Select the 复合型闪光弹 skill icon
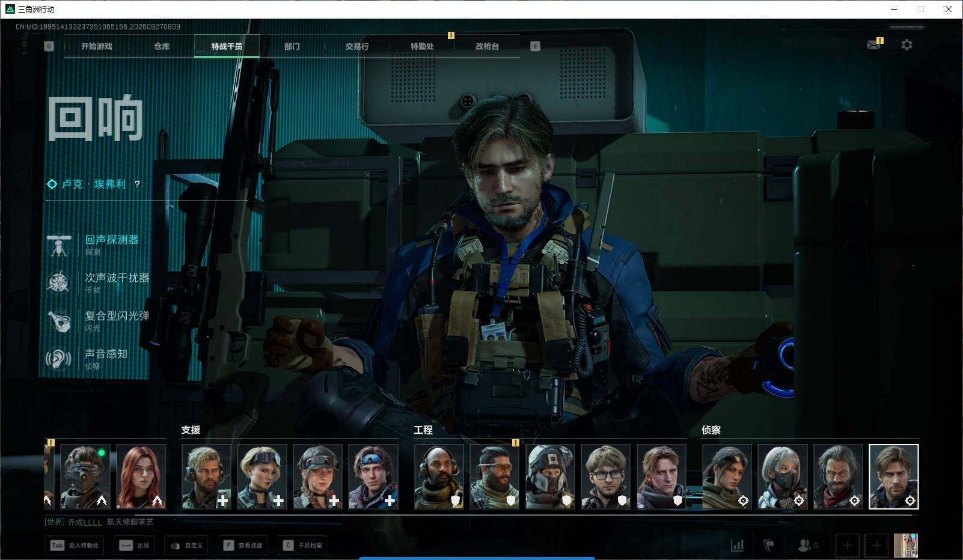The image size is (963, 560). (59, 321)
